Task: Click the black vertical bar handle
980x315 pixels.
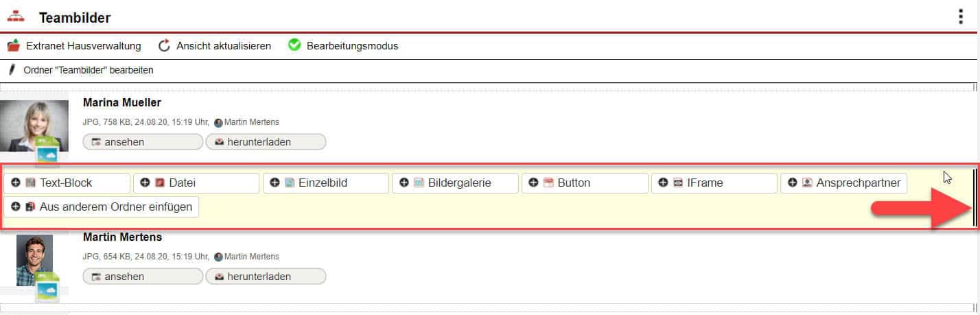Action: tap(974, 198)
